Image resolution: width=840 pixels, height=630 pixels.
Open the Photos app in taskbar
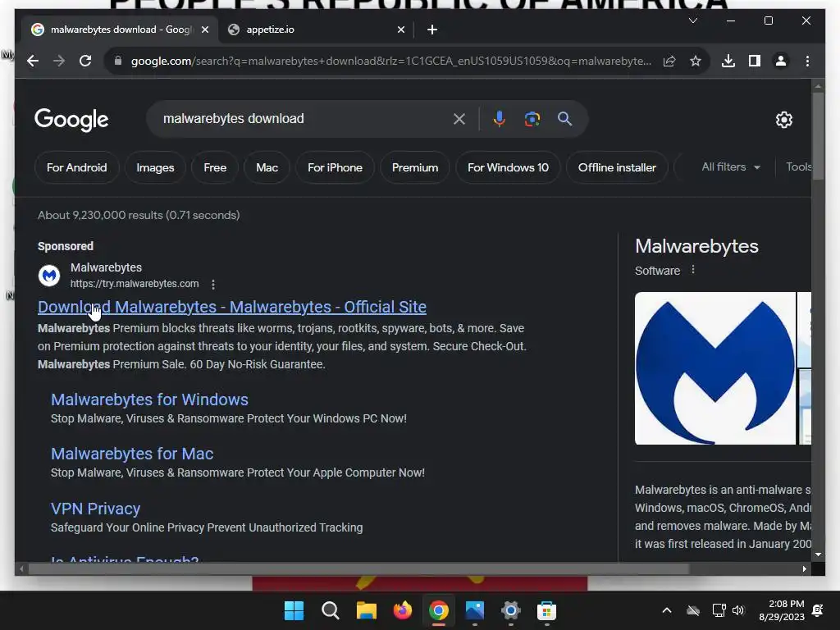point(475,610)
